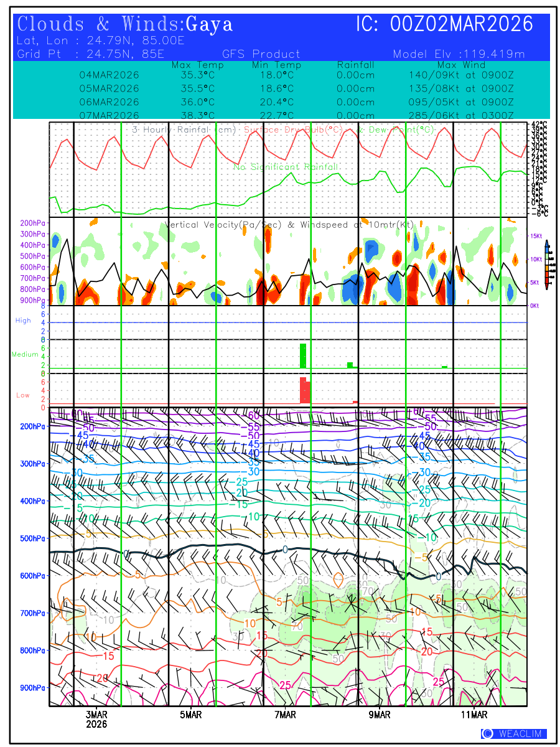The width and height of the screenshot is (560, 747).
Task: Click the No Significant Rainfall message
Action: (286, 167)
